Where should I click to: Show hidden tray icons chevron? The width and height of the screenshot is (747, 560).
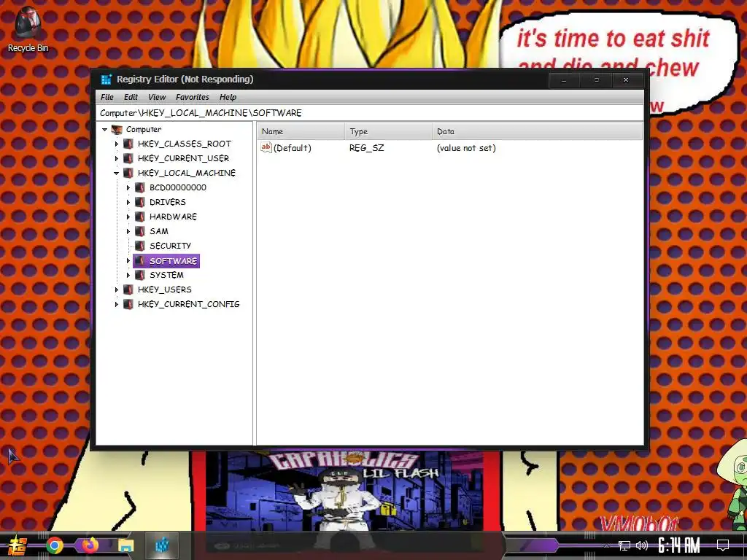point(606,545)
